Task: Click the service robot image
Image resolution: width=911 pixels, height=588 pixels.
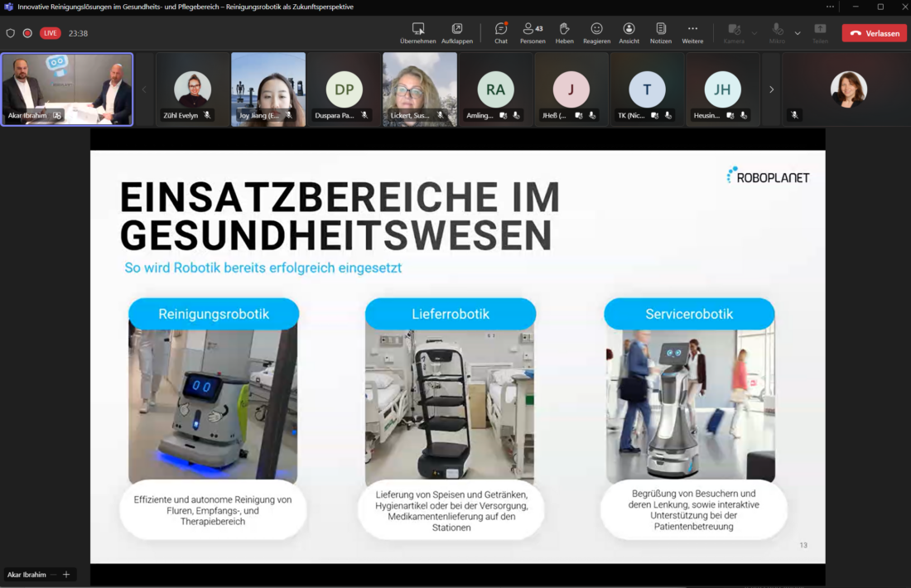Action: tap(690, 406)
